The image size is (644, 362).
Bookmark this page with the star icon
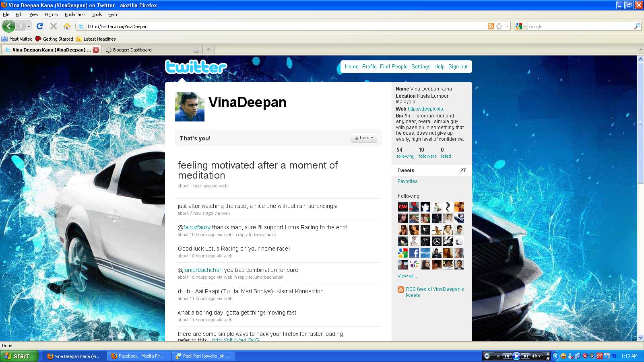[x=499, y=26]
